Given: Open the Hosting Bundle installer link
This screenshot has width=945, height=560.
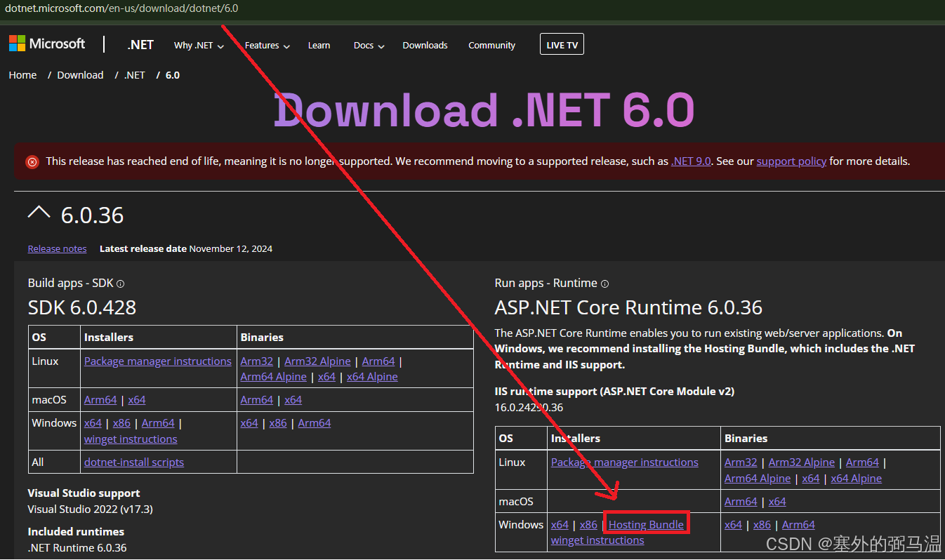Looking at the screenshot, I should pyautogui.click(x=646, y=524).
